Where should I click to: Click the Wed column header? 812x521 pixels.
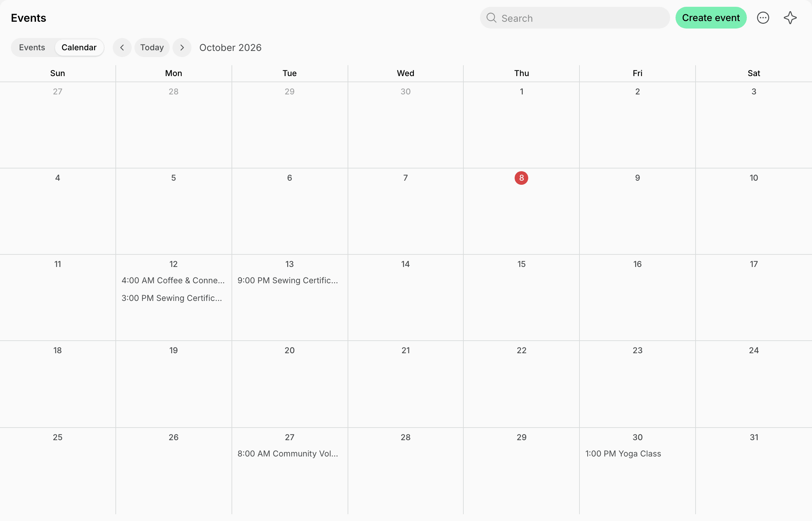click(x=405, y=73)
